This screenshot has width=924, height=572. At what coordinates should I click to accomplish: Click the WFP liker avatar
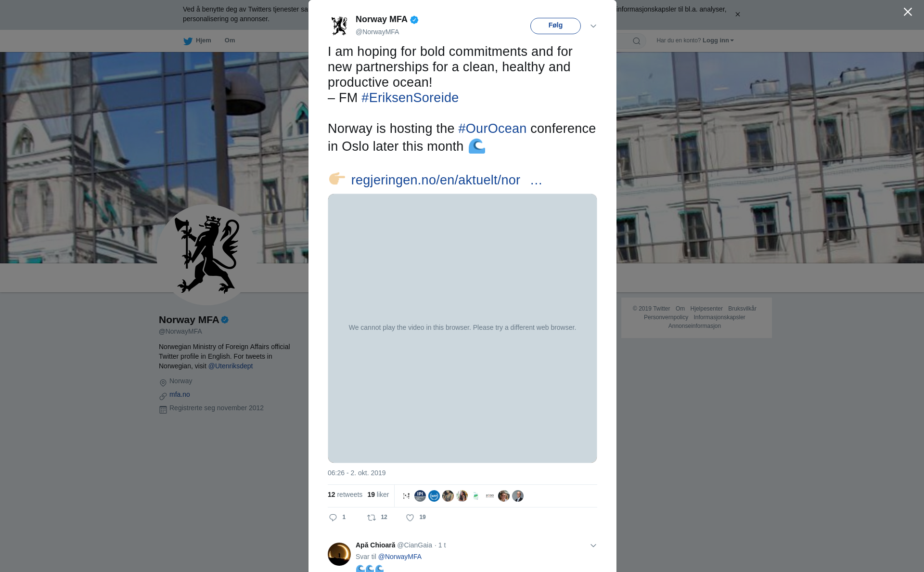click(x=434, y=496)
